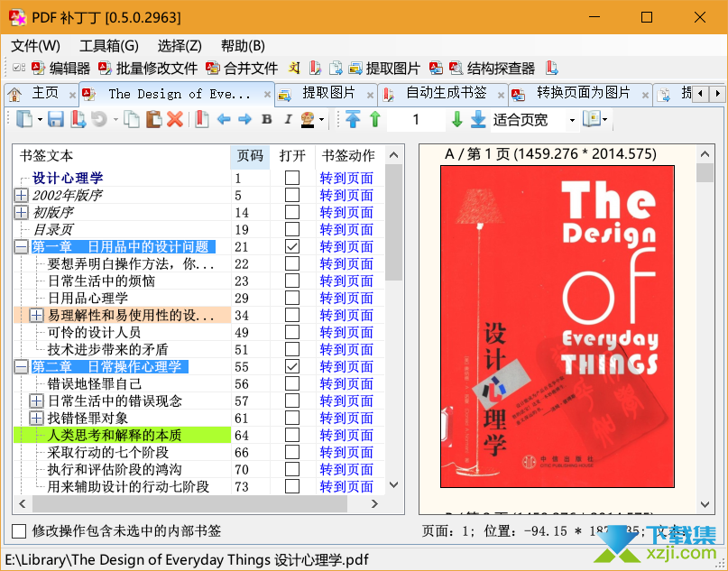Click 转到页面 for 用来辅助设计的行动七阶段
Screen dimensions: 728x571
[x=346, y=486]
